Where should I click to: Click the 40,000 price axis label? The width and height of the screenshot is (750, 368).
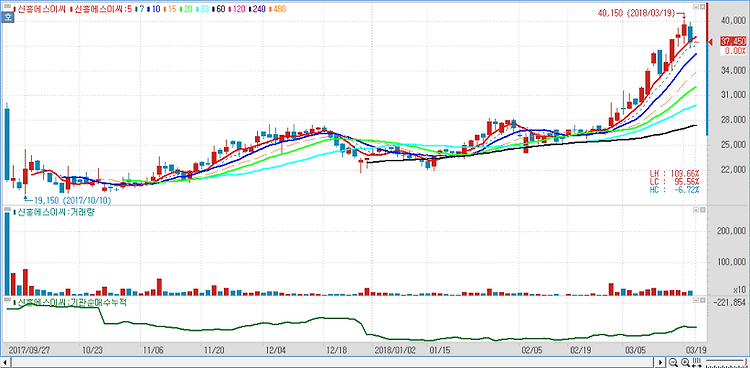tap(734, 21)
